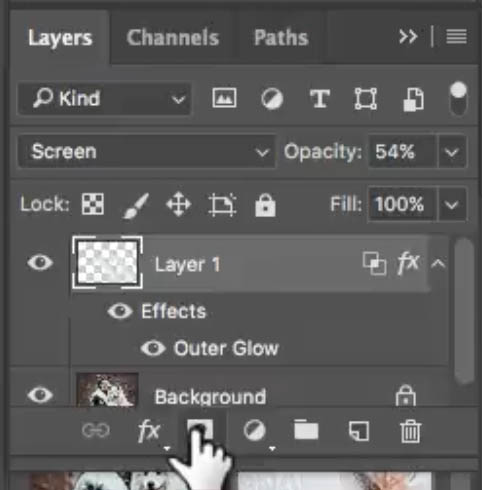Viewport: 482px width, 490px height.
Task: Select the Background layer thumbnail
Action: coord(107,389)
